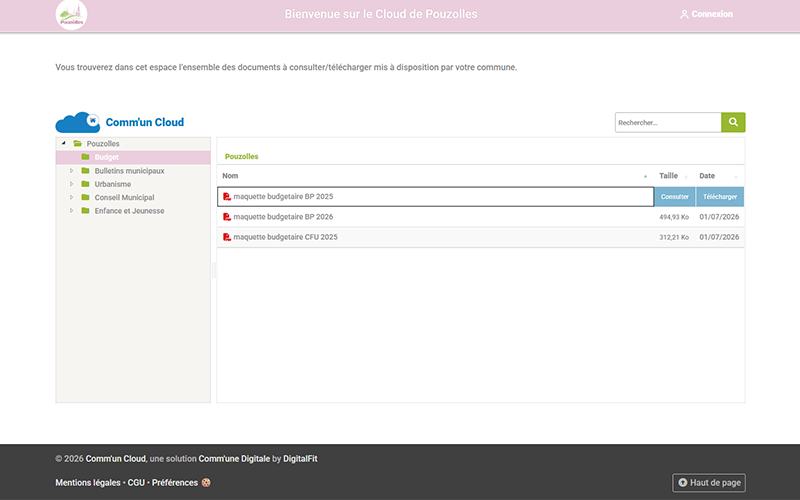Viewport: 800px width, 500px height.
Task: Sort files by the Taille column header
Action: [668, 176]
